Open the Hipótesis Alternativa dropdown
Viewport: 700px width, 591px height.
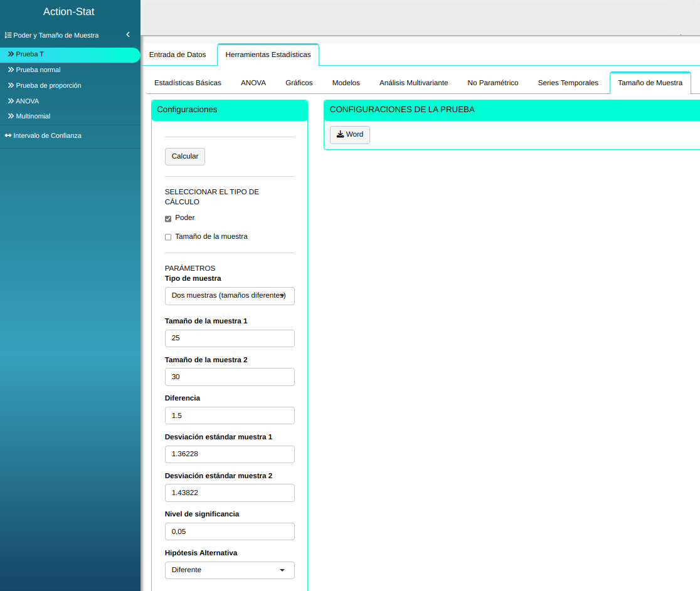click(x=230, y=570)
